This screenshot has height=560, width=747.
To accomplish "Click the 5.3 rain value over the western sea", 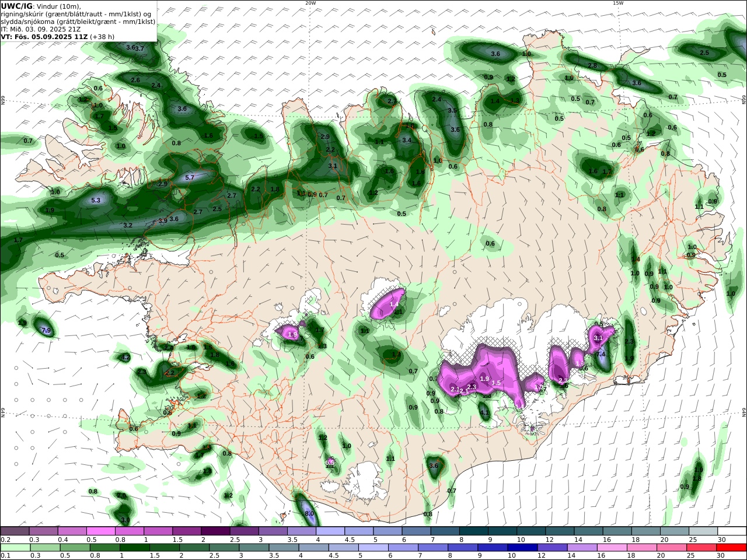I will click(96, 200).
